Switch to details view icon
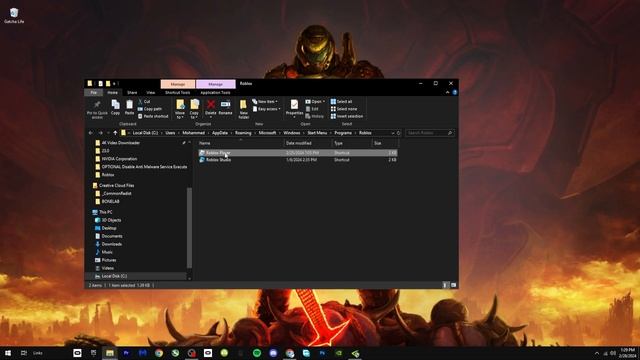The image size is (640, 360). click(445, 285)
